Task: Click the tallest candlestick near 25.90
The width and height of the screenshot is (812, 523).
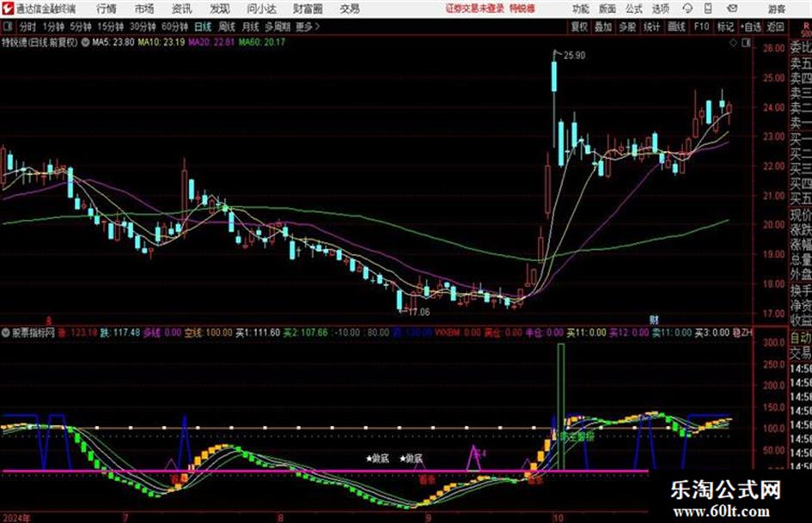Action: click(554, 76)
